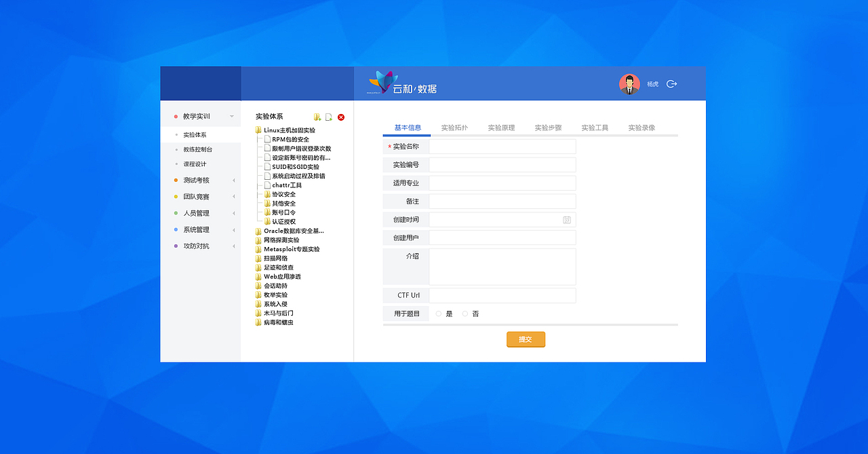Click the logout icon in the top right
This screenshot has width=868, height=454.
click(x=671, y=83)
